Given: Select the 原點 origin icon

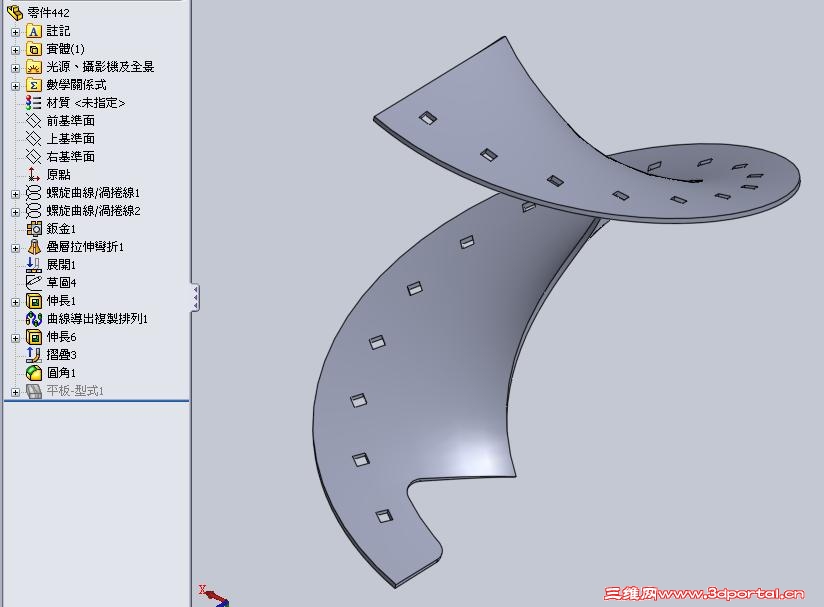Looking at the screenshot, I should 34,174.
